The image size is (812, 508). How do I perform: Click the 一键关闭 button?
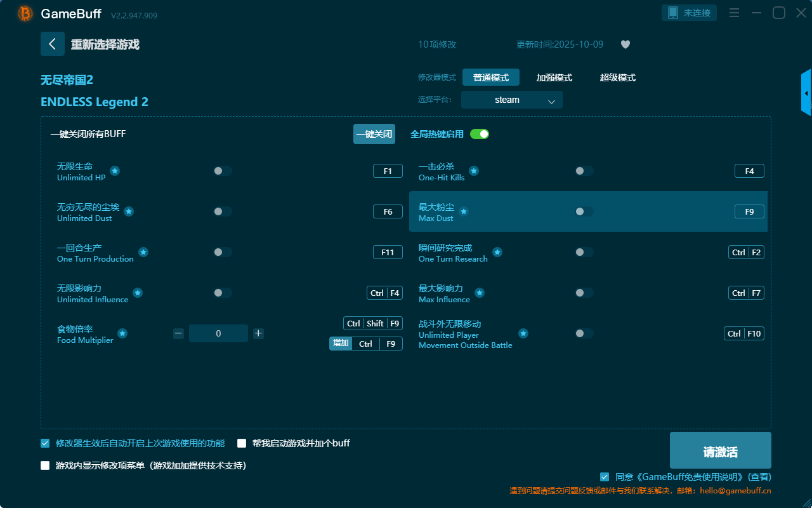(374, 134)
